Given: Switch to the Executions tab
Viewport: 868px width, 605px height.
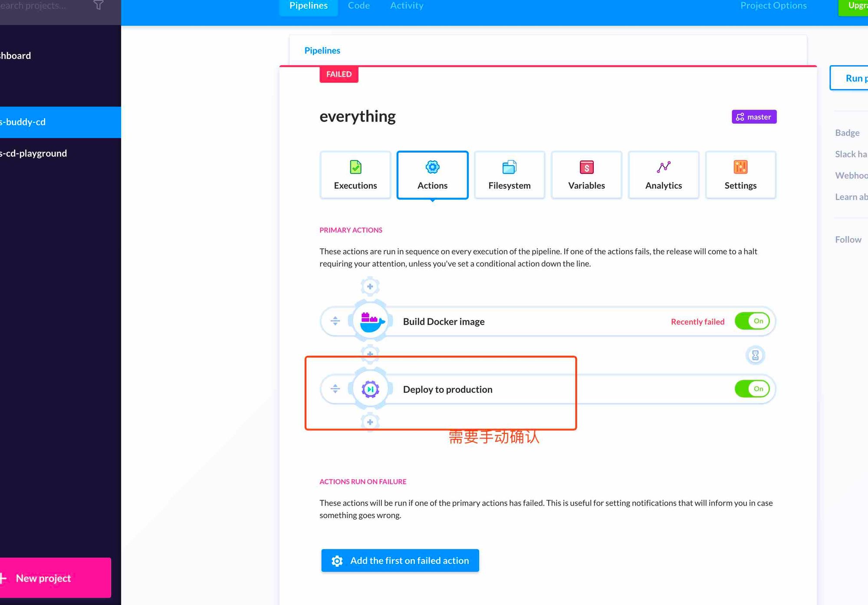Looking at the screenshot, I should pyautogui.click(x=355, y=175).
